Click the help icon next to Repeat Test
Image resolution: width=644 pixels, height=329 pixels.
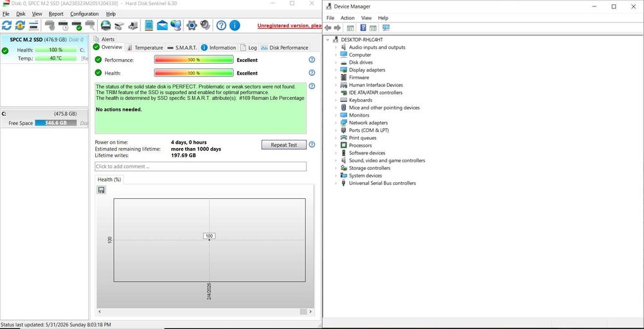pyautogui.click(x=312, y=145)
